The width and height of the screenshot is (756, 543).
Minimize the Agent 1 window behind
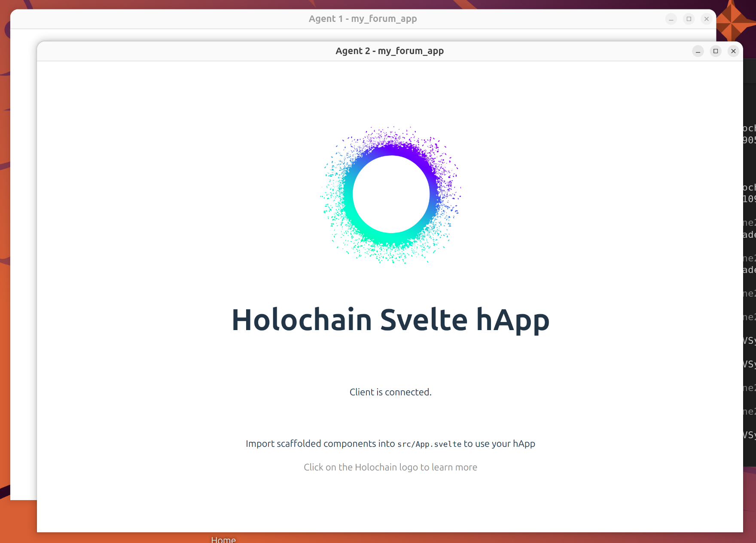pyautogui.click(x=671, y=19)
